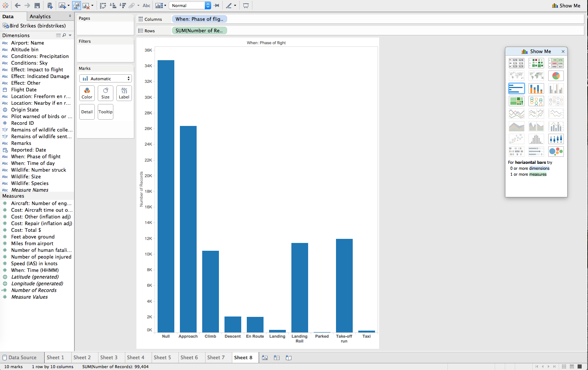Open the Sheet 5 tab

[x=162, y=357]
